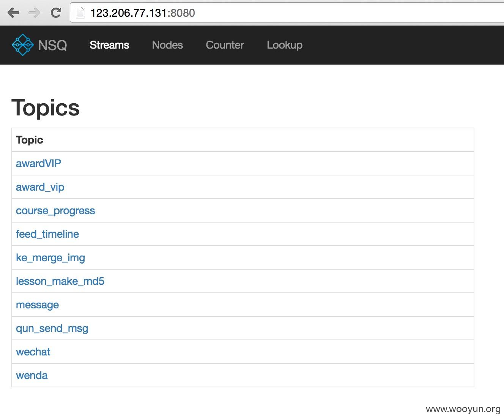Click the Topic column header

pyautogui.click(x=30, y=140)
